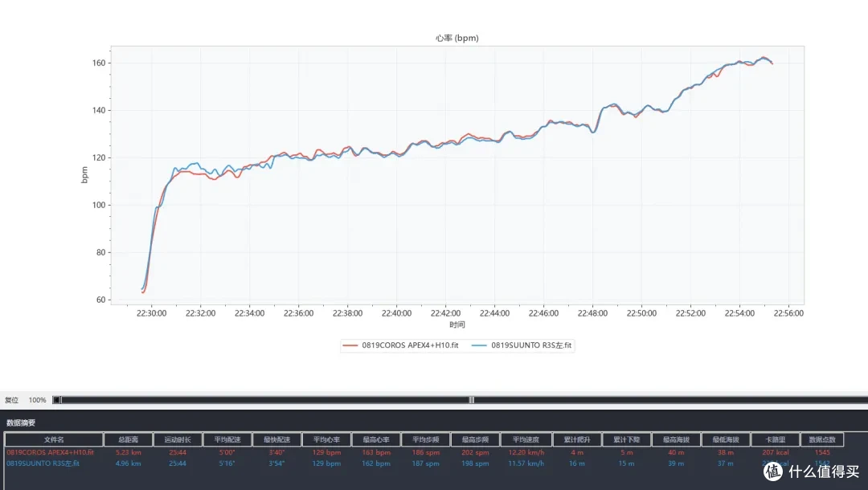
Task: Click the 11.57 km/h average speed cell
Action: pos(526,463)
